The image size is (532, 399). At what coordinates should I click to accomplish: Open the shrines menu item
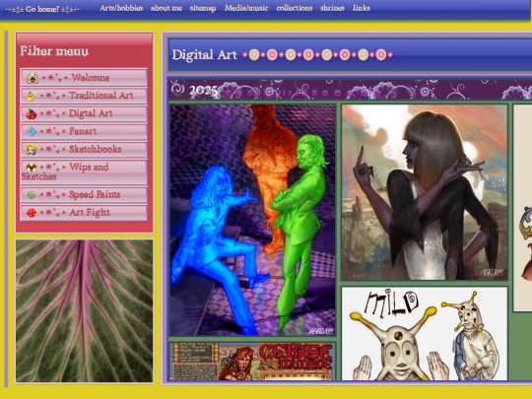click(333, 8)
